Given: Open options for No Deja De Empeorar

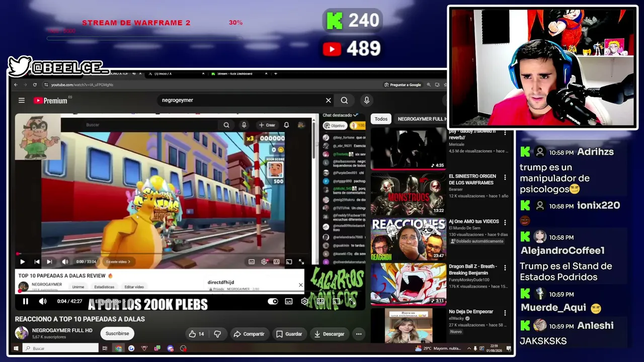Looking at the screenshot, I should [x=505, y=313].
